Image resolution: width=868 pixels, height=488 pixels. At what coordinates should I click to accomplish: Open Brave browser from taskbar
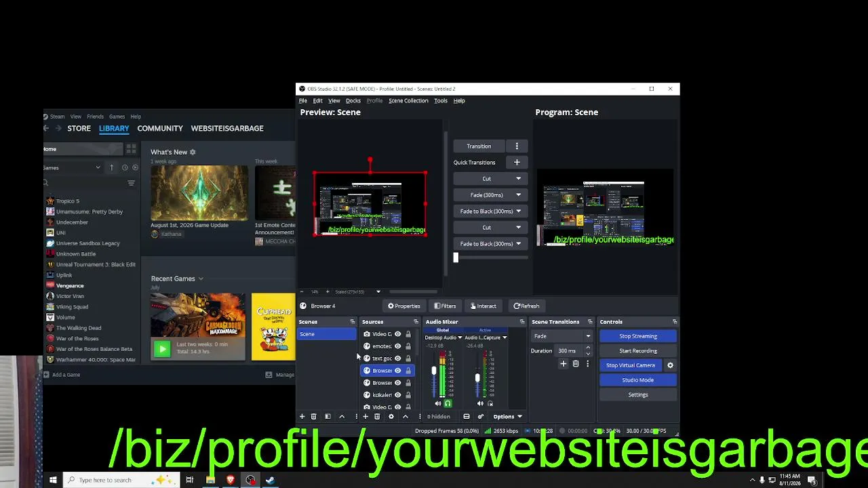pos(231,480)
